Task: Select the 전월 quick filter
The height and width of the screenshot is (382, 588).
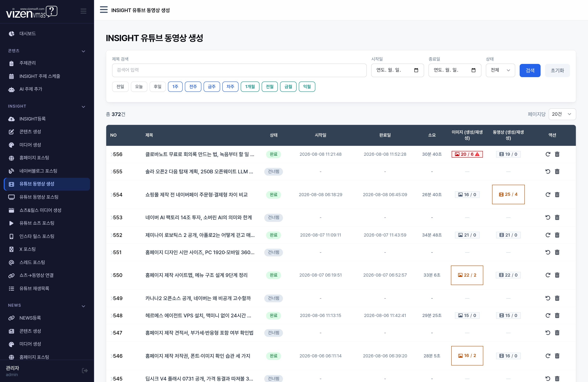Action: (x=270, y=87)
